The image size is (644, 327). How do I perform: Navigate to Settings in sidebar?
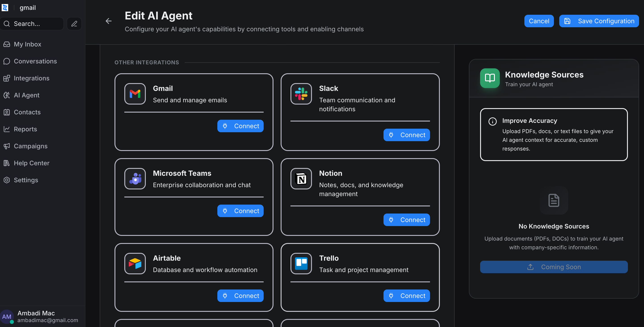tap(26, 180)
